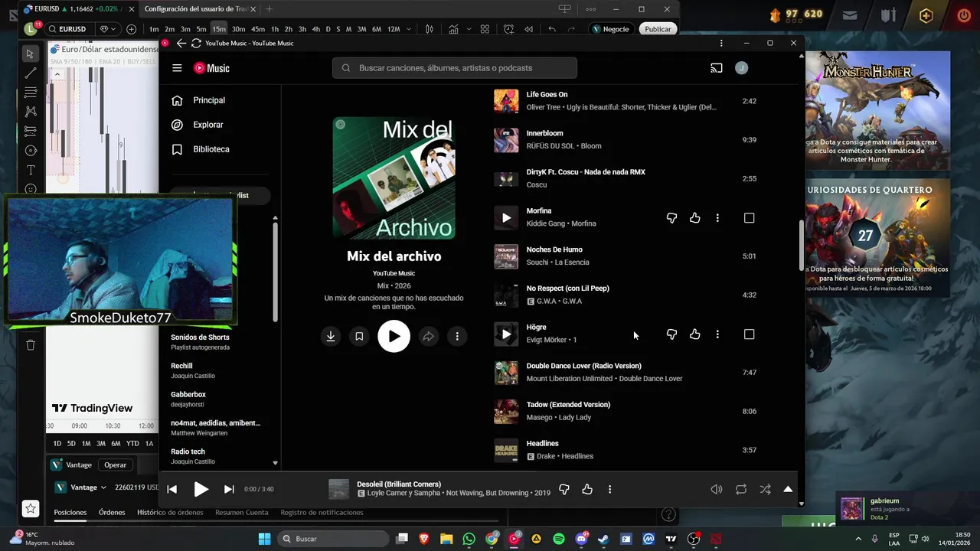Open more options for Högre

tap(717, 334)
